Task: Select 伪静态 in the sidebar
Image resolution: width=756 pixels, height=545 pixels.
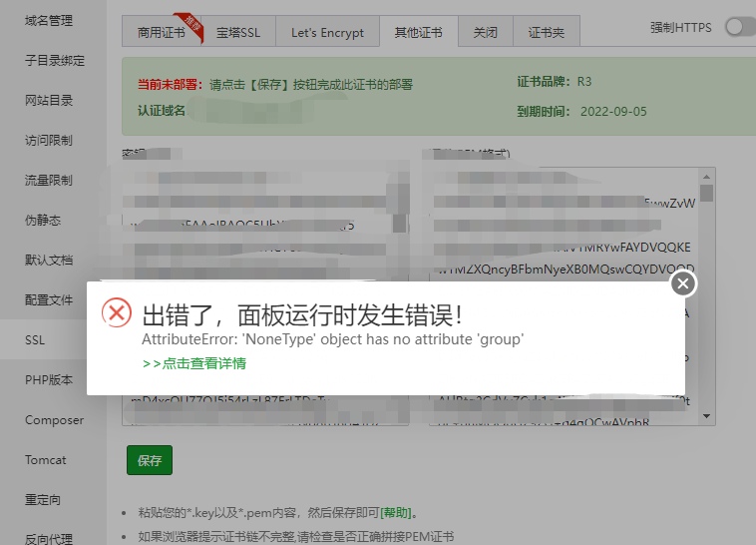Action: (x=43, y=221)
